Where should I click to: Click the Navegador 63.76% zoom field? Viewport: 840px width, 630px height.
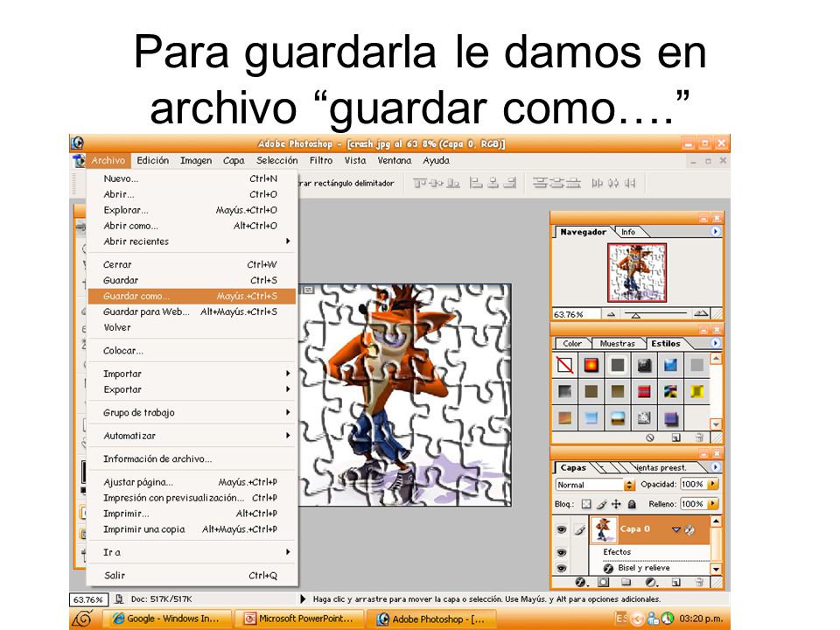click(x=576, y=314)
